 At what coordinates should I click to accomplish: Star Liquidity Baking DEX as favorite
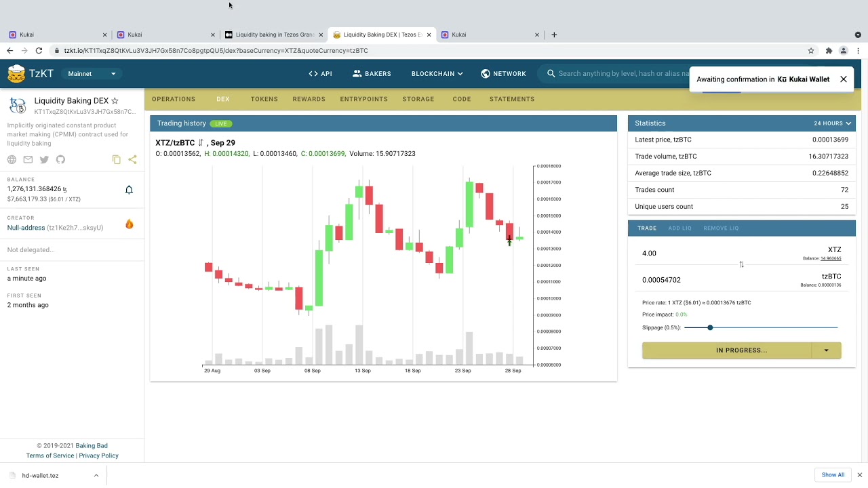coord(115,100)
